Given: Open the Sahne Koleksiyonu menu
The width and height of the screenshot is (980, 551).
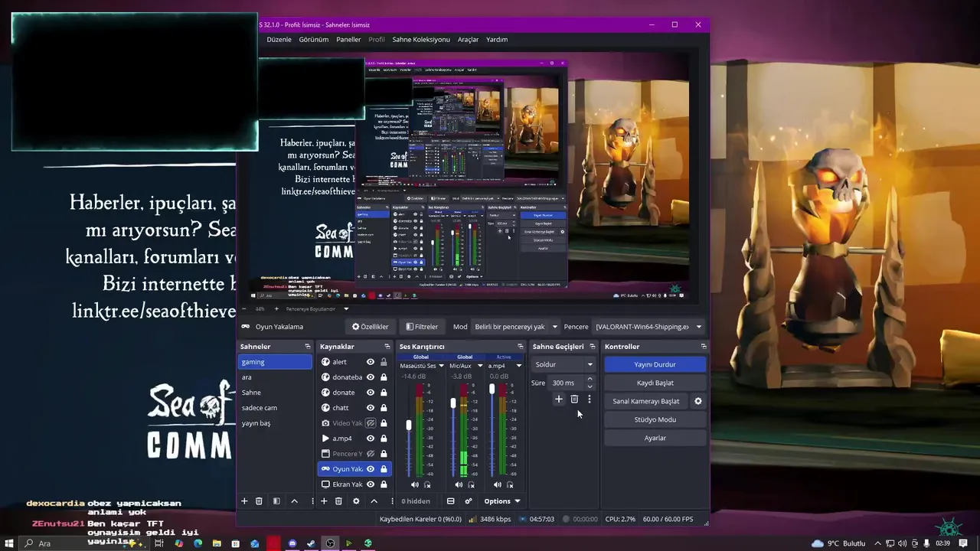Looking at the screenshot, I should coord(421,40).
